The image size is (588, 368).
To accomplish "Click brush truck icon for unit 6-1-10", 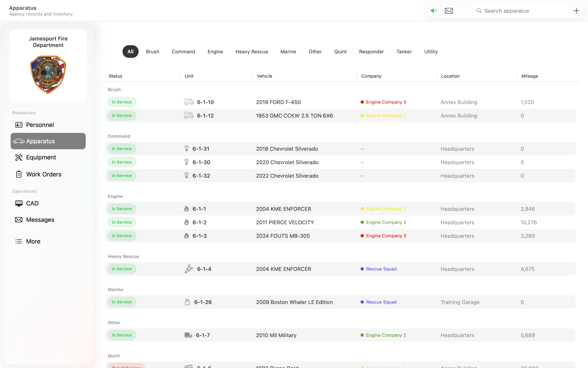I will (189, 102).
